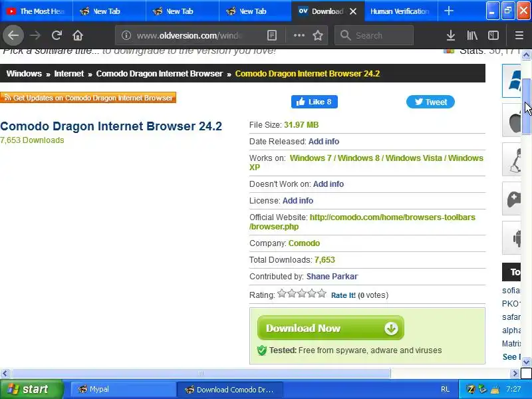Viewport: 532px width, 399px height.
Task: Click the green Download Now button
Action: (331, 328)
